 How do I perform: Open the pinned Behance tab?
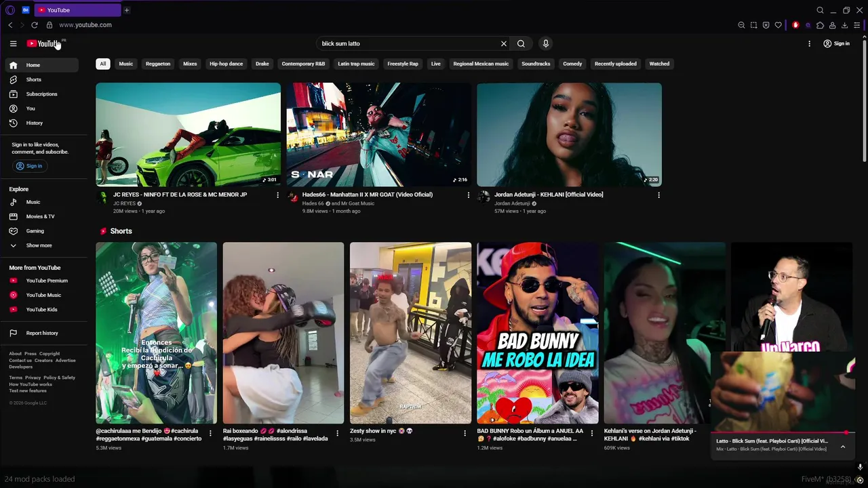(26, 10)
